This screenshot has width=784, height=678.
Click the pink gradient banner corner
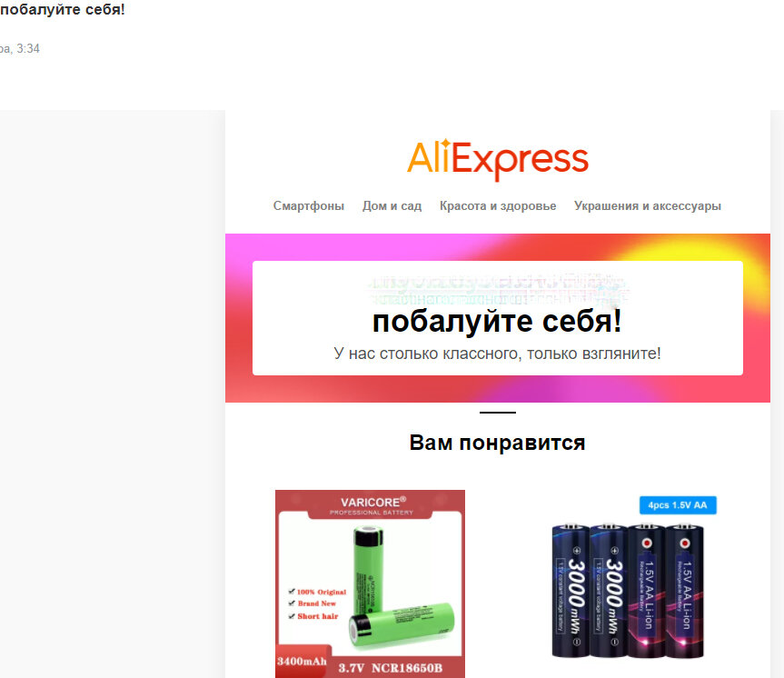[x=239, y=246]
